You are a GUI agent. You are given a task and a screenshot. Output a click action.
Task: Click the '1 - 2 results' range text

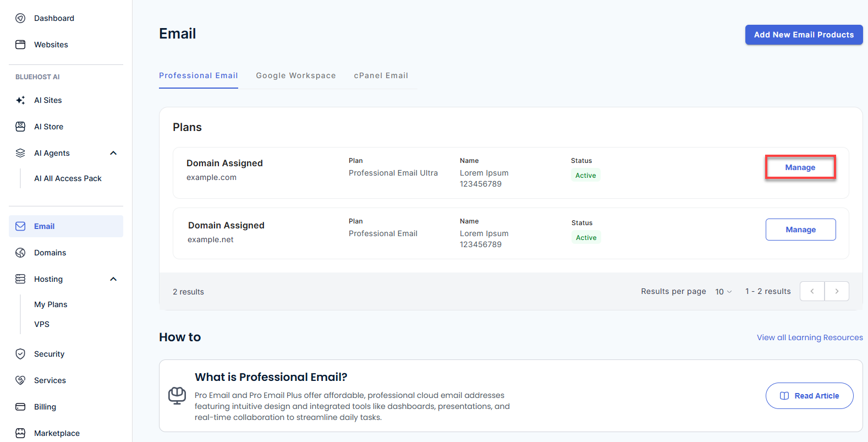[x=768, y=291]
